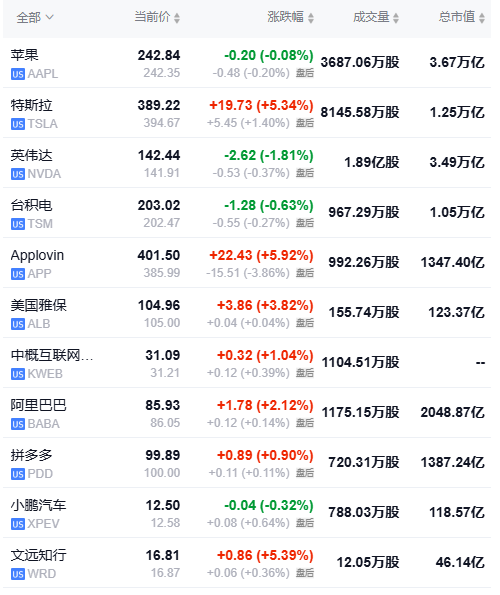Open the 美国雅保 ALB row

[x=247, y=313]
